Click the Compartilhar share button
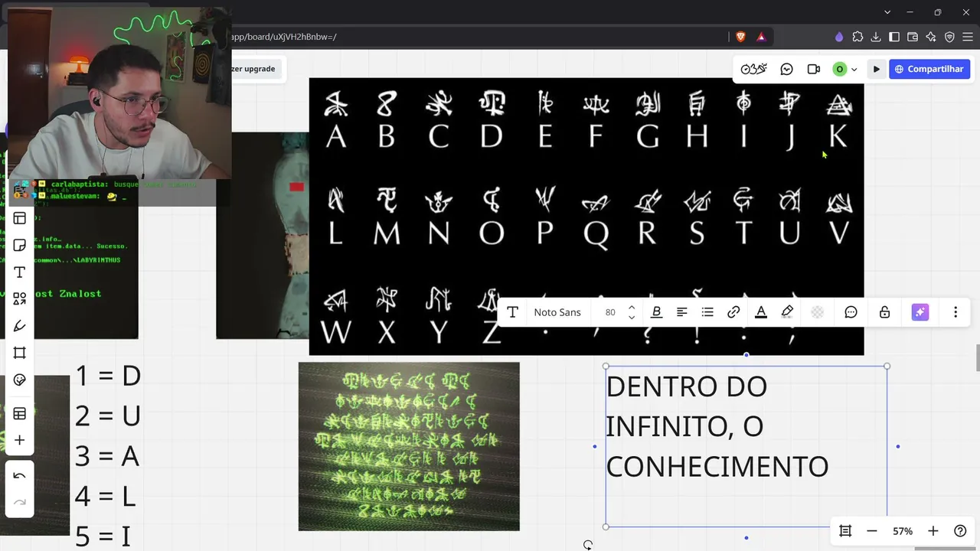Image resolution: width=980 pixels, height=551 pixels. [929, 69]
